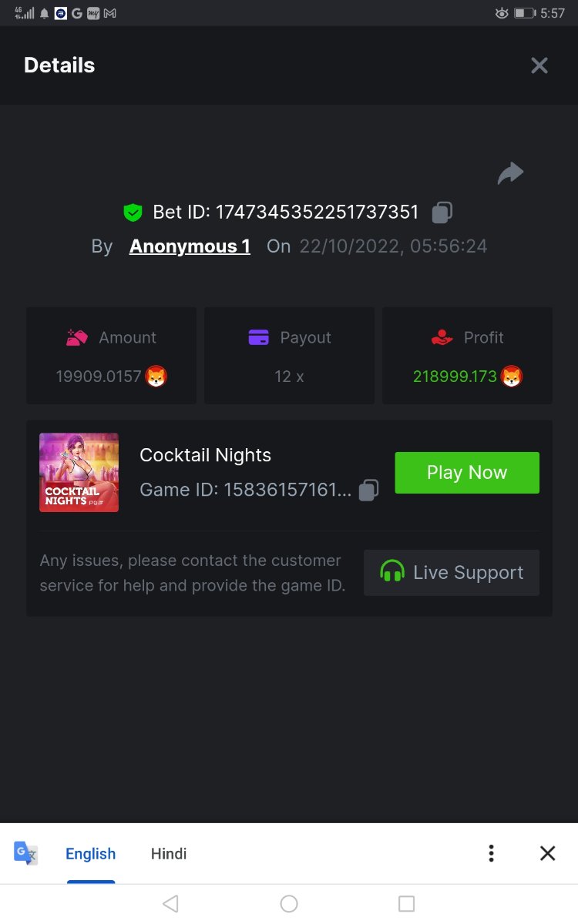Switch to the English language tab
This screenshot has height=924, width=578.
pyautogui.click(x=91, y=853)
